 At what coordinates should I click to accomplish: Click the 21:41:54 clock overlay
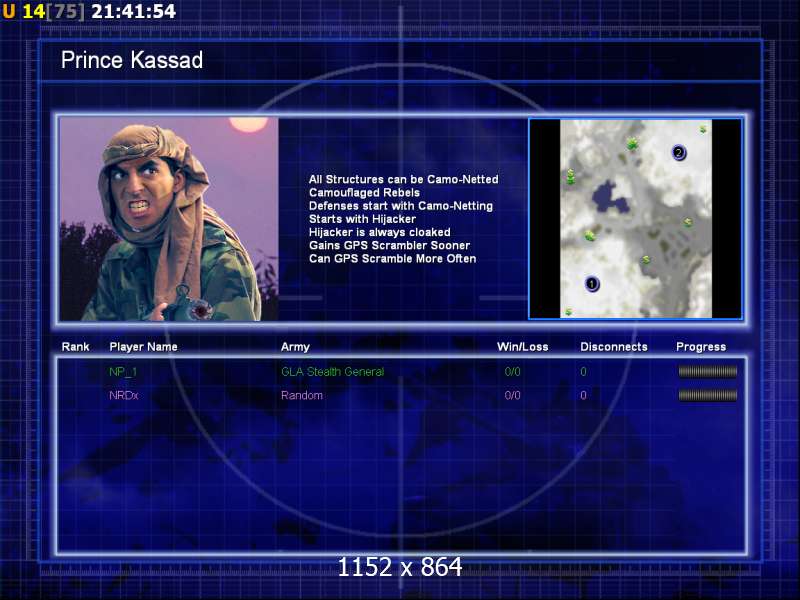coord(134,11)
